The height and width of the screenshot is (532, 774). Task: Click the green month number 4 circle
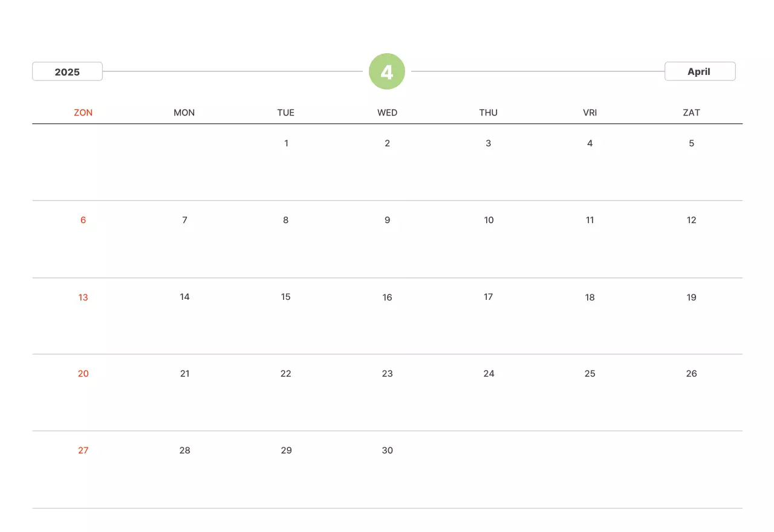(x=387, y=71)
